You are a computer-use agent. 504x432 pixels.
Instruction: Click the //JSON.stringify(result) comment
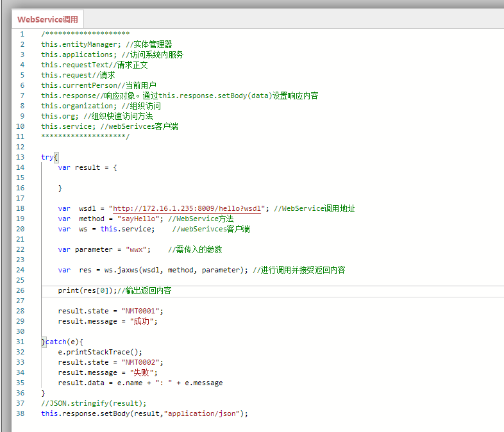pyautogui.click(x=94, y=403)
